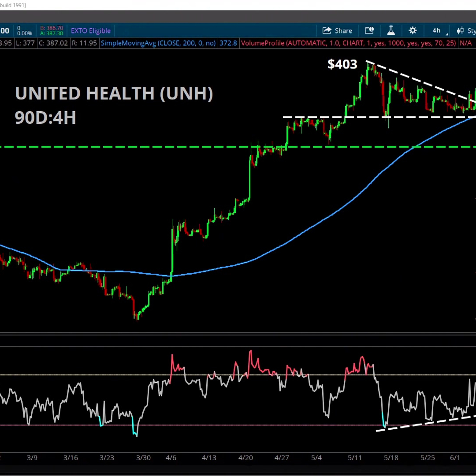
Task: Click the C: 387.02 close value
Action: 53,43
